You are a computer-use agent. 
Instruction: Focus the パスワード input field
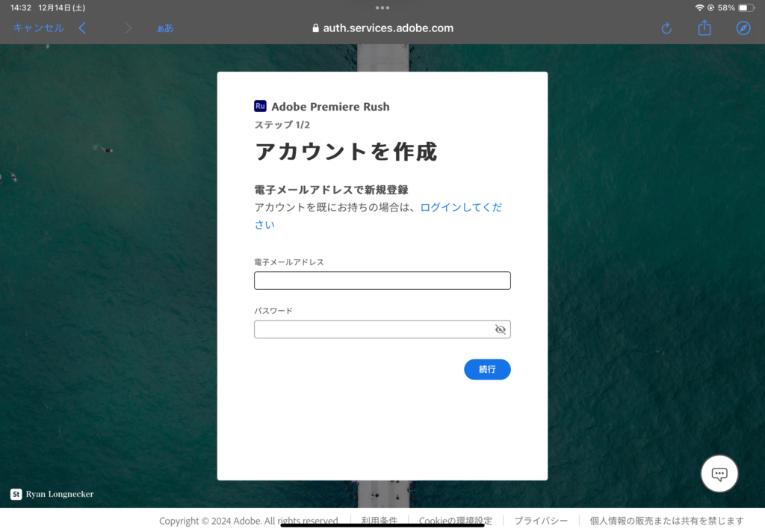[372, 330]
